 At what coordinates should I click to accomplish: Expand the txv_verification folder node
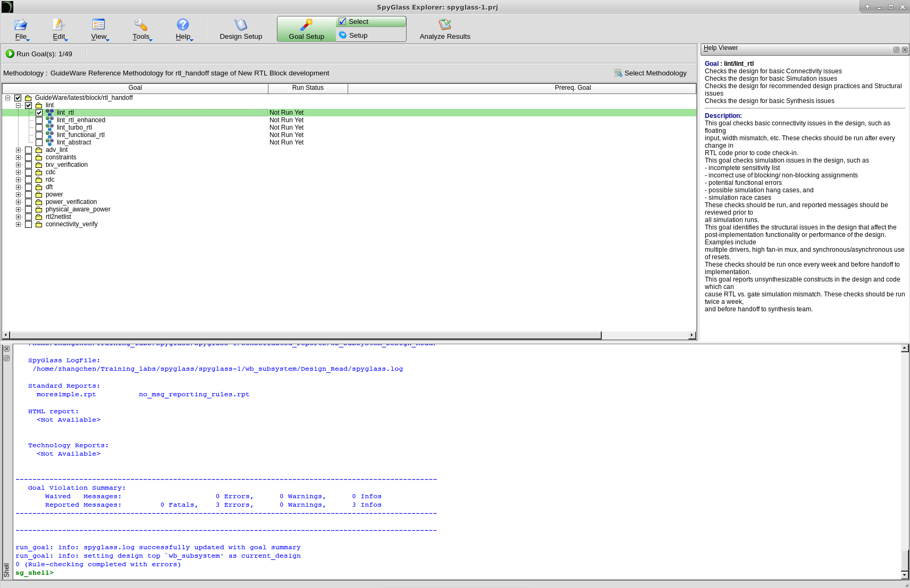click(19, 165)
